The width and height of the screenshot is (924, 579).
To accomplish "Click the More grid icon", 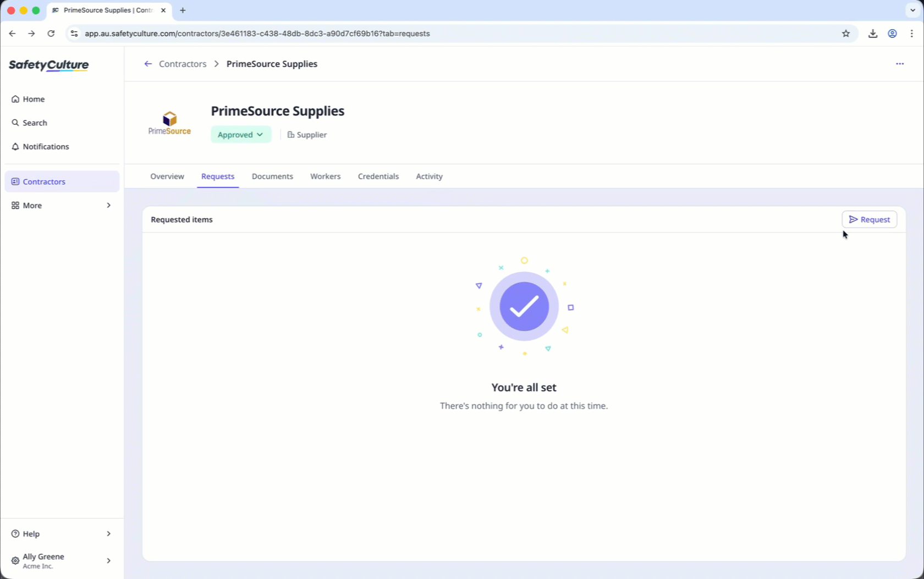I will [15, 205].
